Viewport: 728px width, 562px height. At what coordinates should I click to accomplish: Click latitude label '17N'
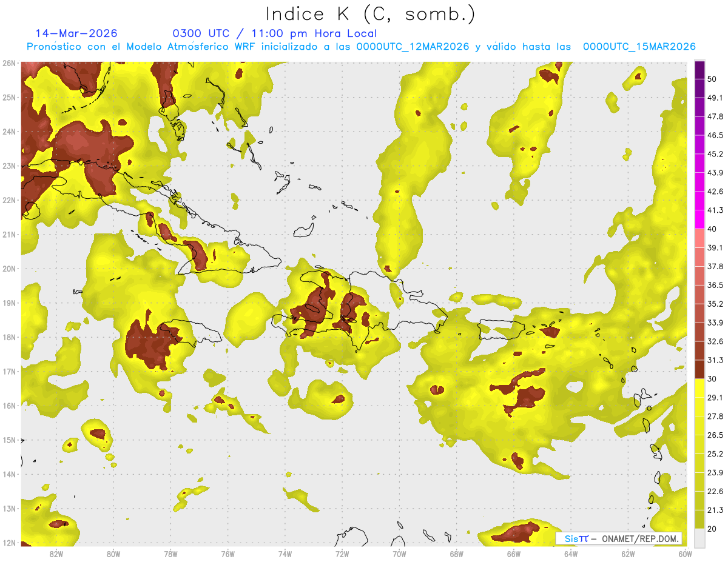coord(8,372)
